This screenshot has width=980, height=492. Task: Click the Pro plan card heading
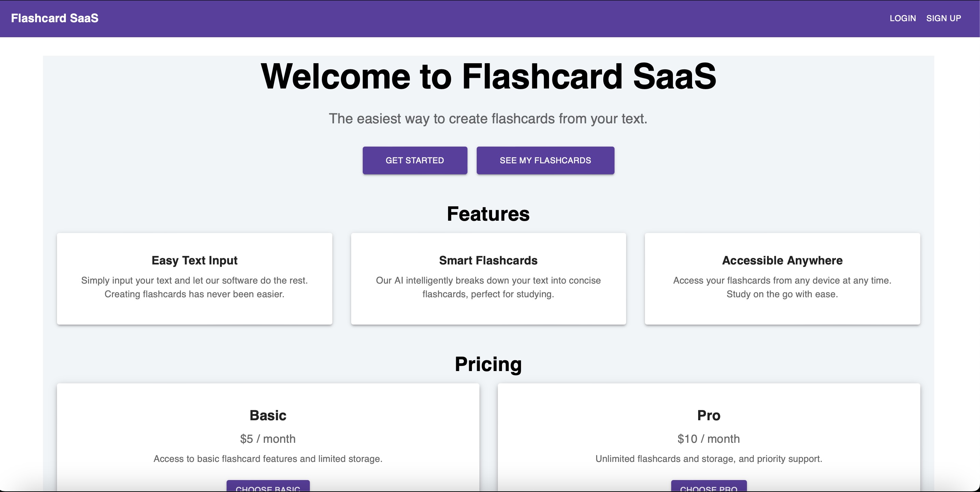coord(709,415)
